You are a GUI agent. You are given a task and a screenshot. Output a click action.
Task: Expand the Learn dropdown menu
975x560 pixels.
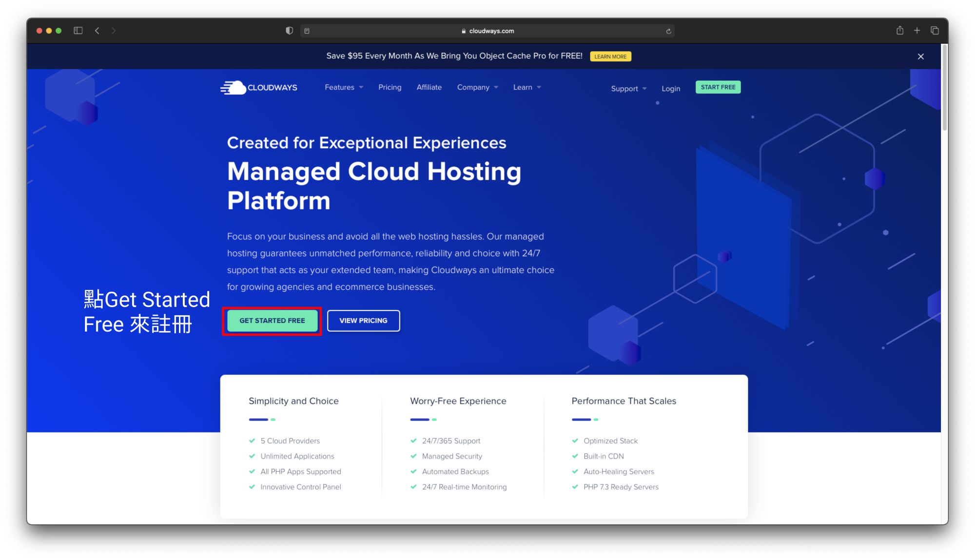(x=527, y=87)
